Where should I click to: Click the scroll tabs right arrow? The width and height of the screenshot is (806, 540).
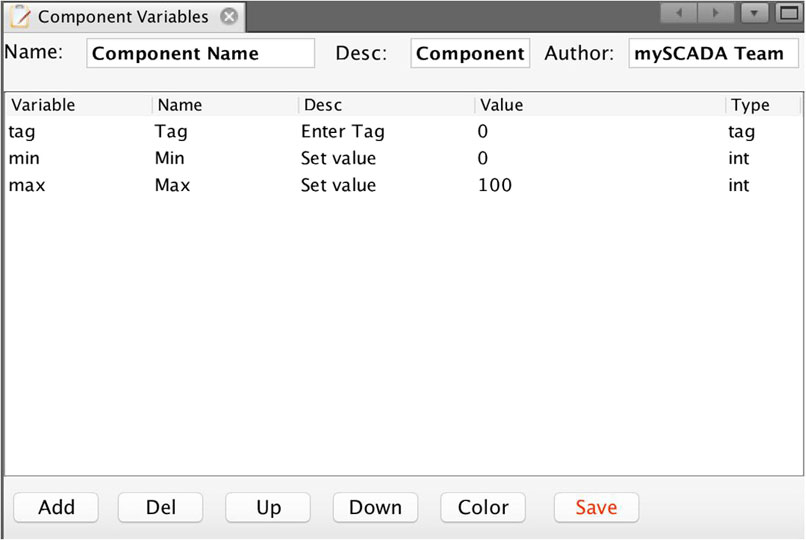[715, 13]
